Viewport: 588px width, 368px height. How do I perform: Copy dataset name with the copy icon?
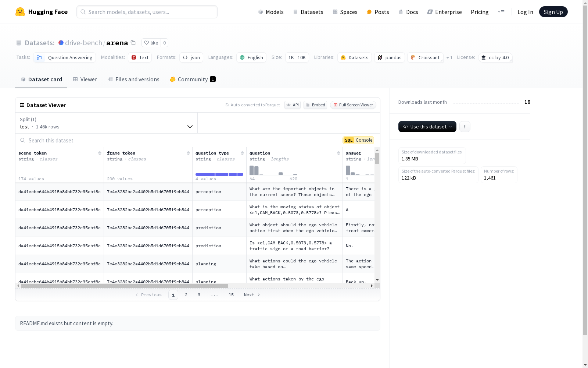point(133,43)
